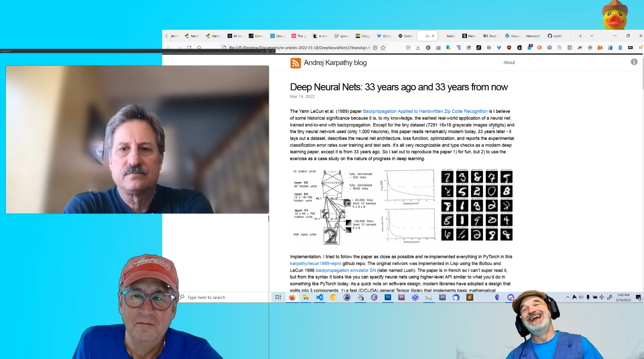
Task: Open Firefox from the taskbar
Action: 292,297
